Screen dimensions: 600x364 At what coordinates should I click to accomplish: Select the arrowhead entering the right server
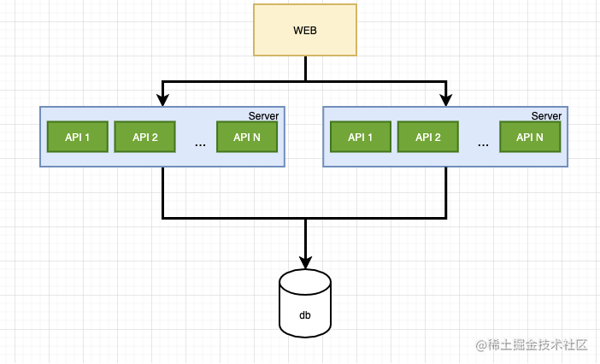(445, 100)
